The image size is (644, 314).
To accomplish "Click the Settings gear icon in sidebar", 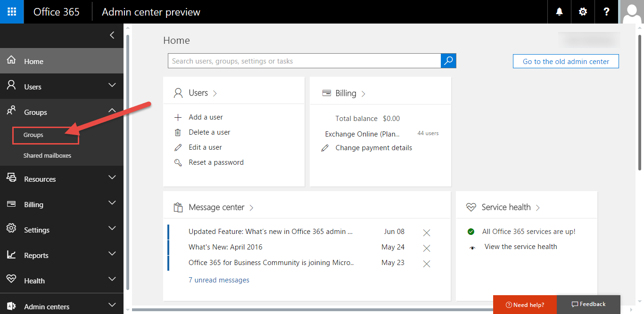I will coord(11,229).
